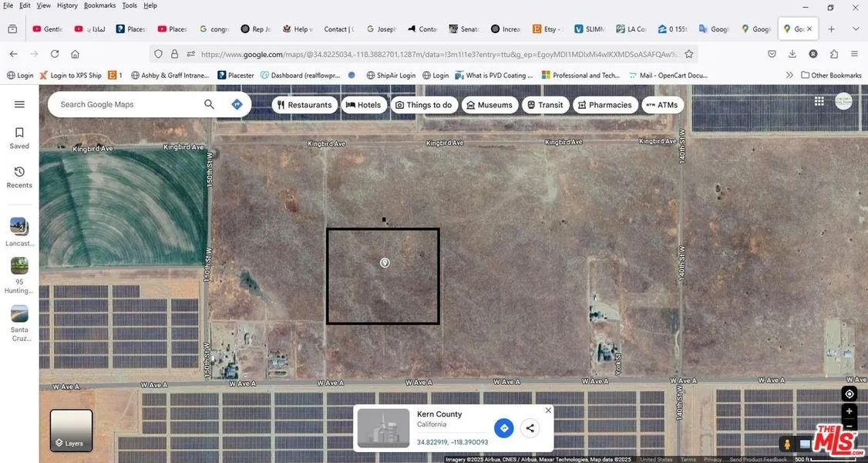The image size is (868, 463).
Task: Open the Bookmarks menu
Action: tap(99, 5)
